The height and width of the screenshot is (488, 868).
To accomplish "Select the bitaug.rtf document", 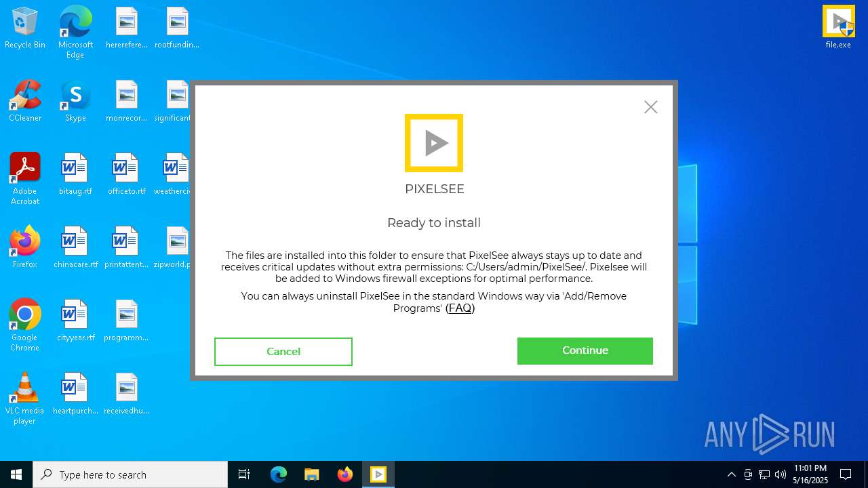I will pos(75,175).
